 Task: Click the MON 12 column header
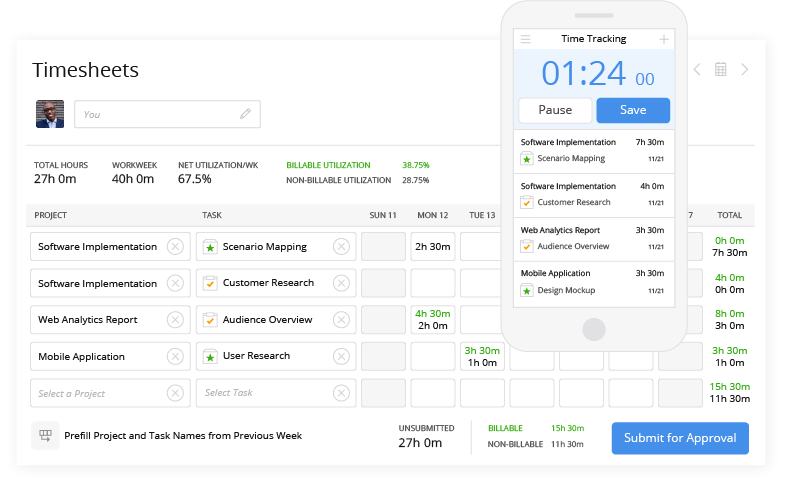[x=433, y=215]
